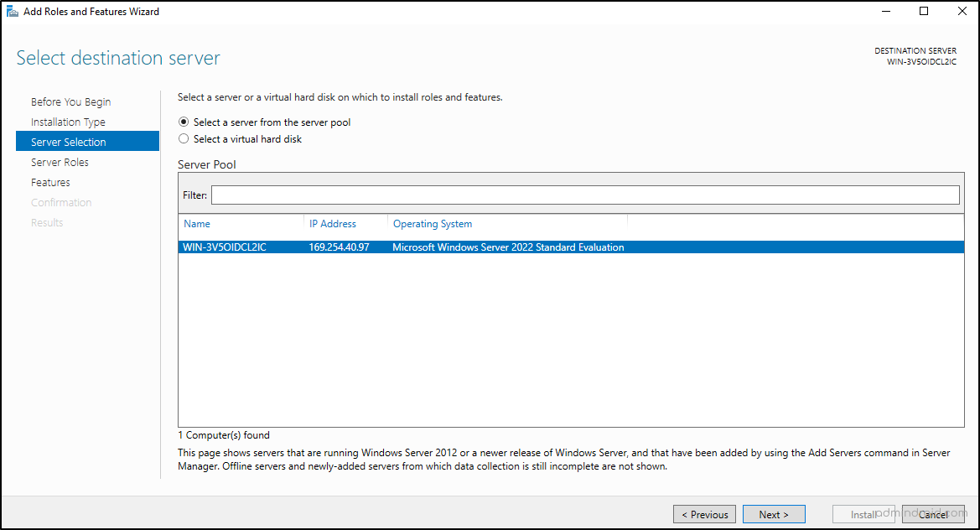Click the Add Roles and Features Wizard titlebar icon

pyautogui.click(x=12, y=11)
